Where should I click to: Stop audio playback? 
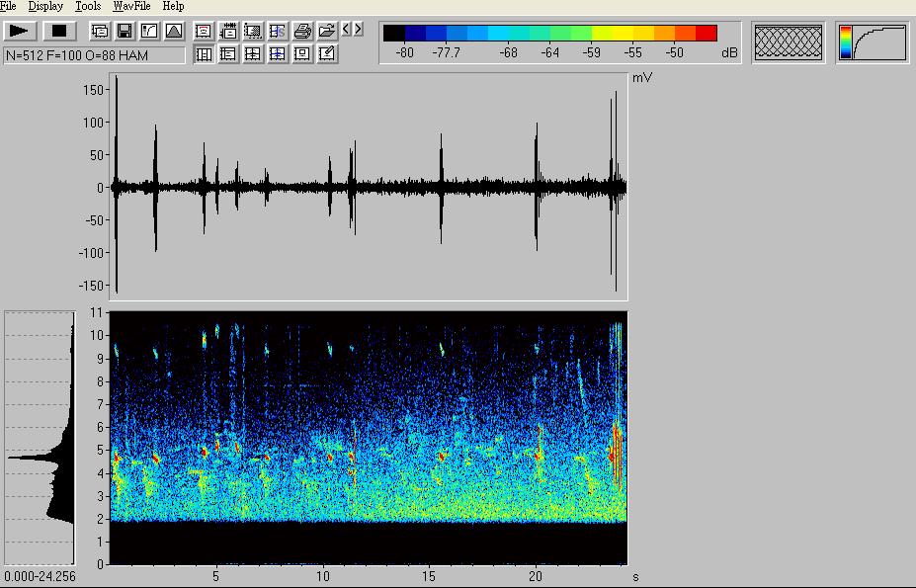[x=59, y=31]
